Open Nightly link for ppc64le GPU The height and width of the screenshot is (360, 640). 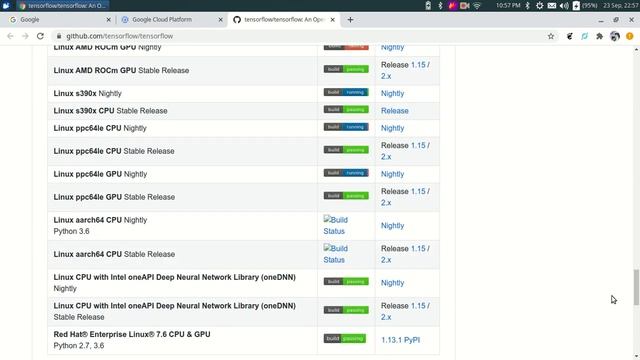[x=392, y=174]
